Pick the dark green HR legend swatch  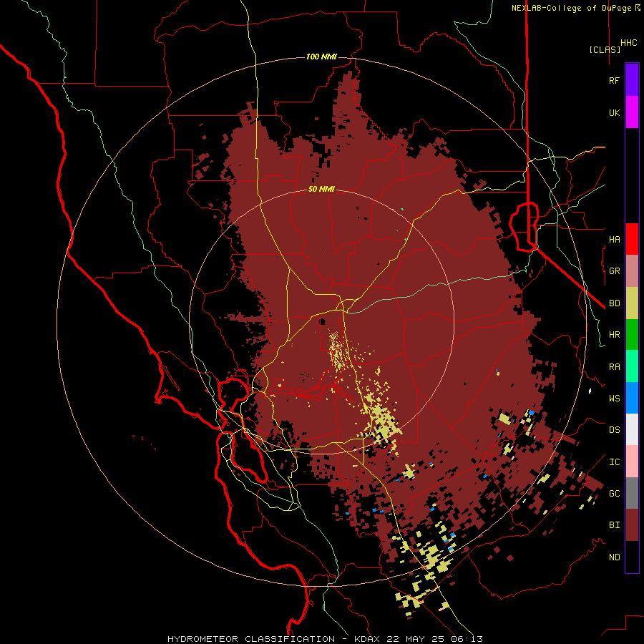632,335
